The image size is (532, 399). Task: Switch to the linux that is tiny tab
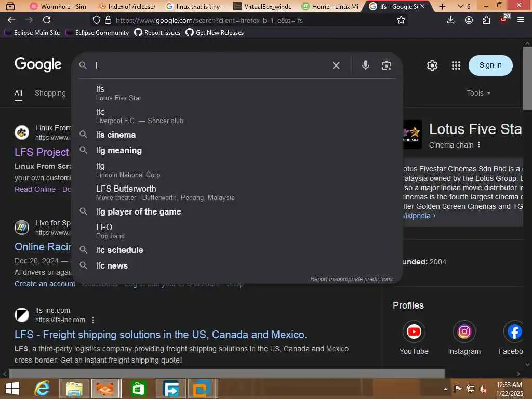pos(194,6)
